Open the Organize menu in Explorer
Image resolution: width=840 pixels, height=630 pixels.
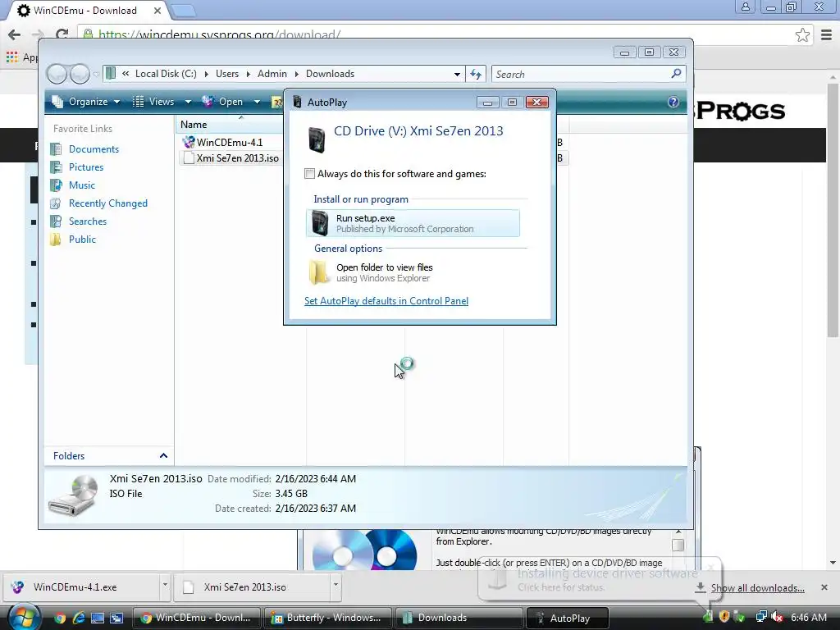tap(85, 102)
